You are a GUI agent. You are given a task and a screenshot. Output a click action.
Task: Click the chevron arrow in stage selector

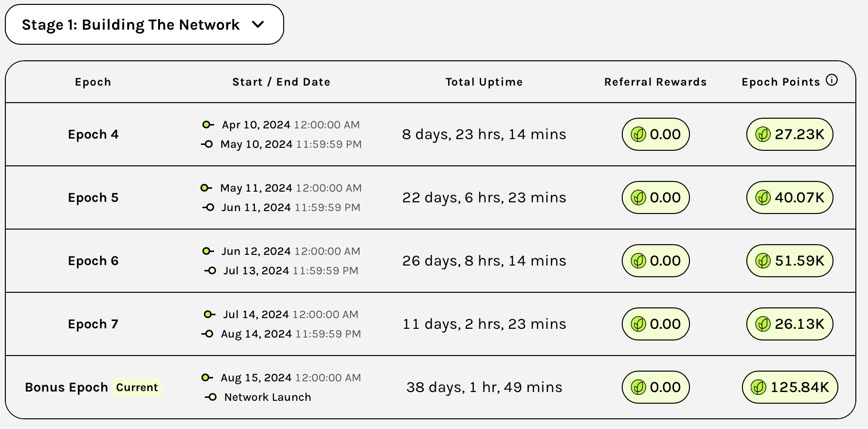258,24
